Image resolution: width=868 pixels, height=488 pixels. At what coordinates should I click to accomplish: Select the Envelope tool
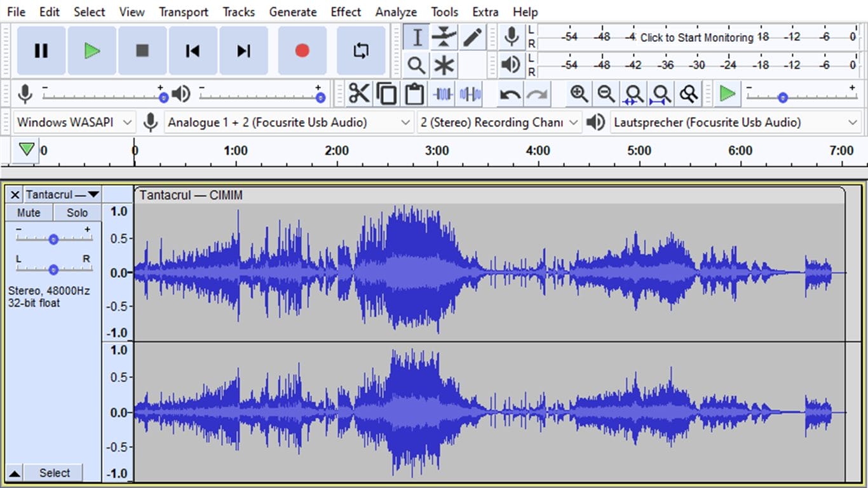[x=444, y=37]
